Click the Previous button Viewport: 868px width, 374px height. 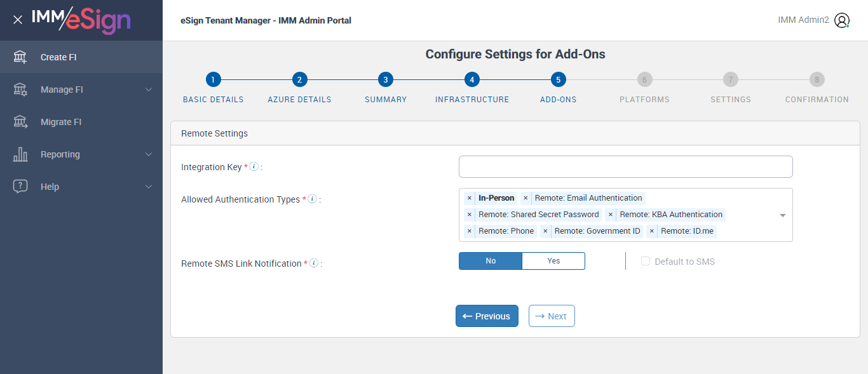pos(487,316)
